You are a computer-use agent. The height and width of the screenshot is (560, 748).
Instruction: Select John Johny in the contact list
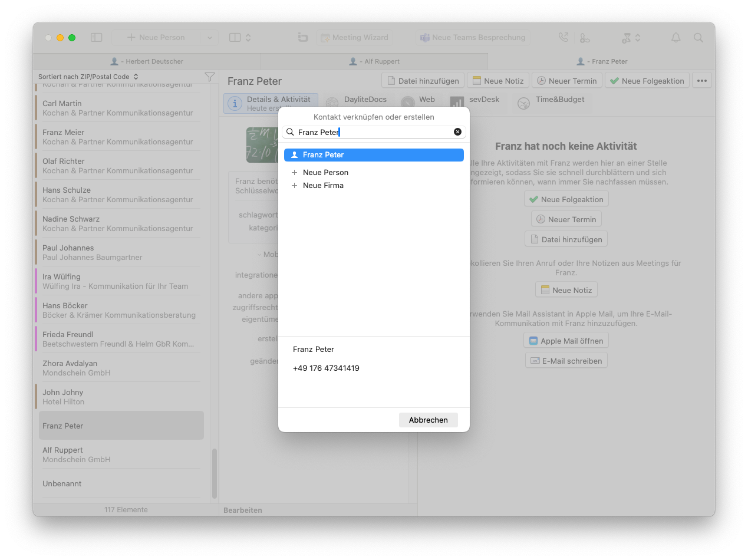(x=118, y=397)
